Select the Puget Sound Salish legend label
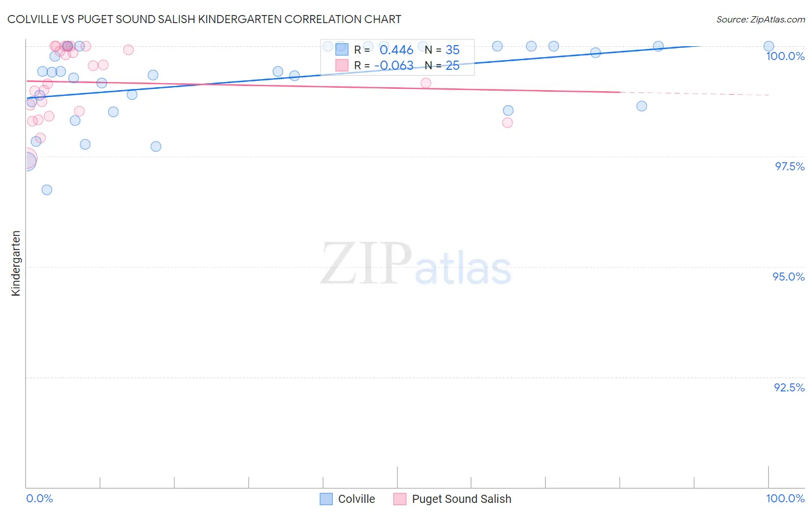Viewport: 812px width, 515px height. (x=461, y=499)
